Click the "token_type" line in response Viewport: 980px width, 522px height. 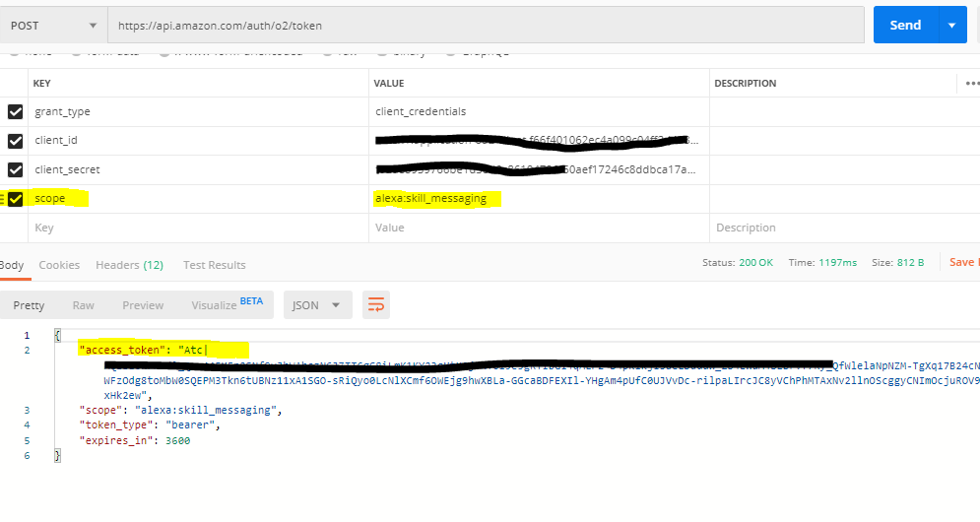pyautogui.click(x=150, y=425)
